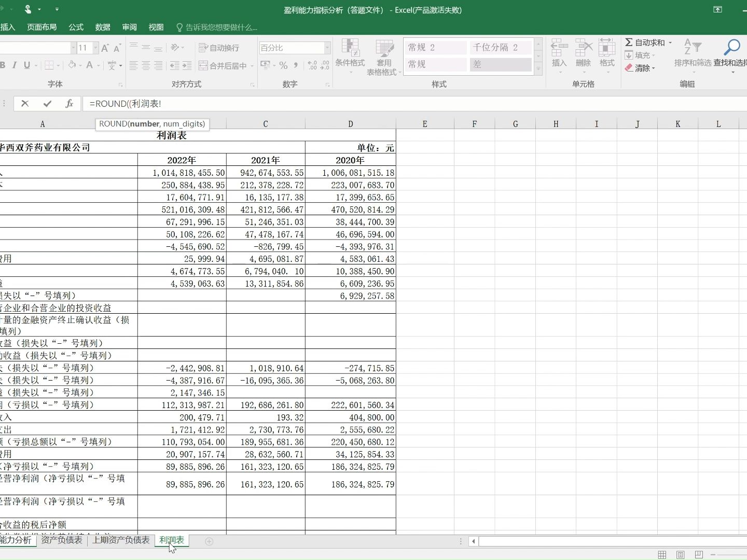Click the accounting currency format icon
This screenshot has width=747, height=560.
click(x=265, y=65)
